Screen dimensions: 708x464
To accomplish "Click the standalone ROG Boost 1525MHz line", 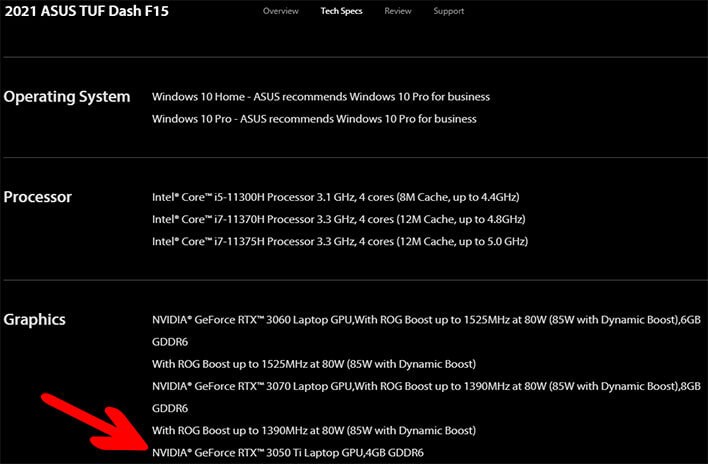I will 313,363.
